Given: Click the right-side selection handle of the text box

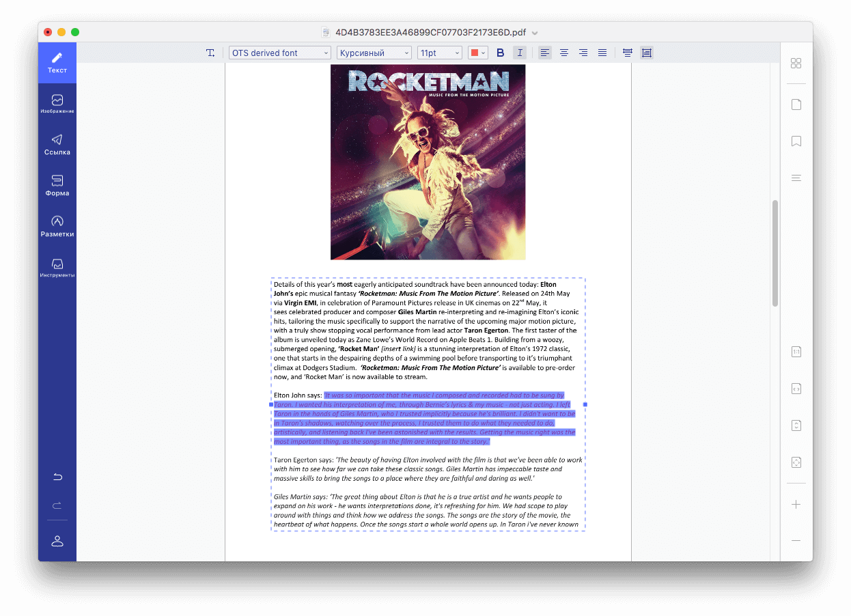Looking at the screenshot, I should (x=585, y=404).
